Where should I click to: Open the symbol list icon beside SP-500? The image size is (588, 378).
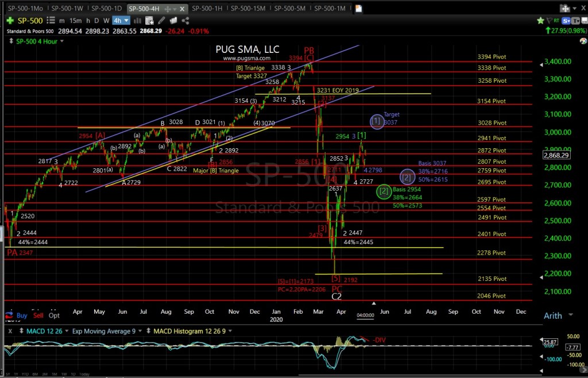pos(51,21)
